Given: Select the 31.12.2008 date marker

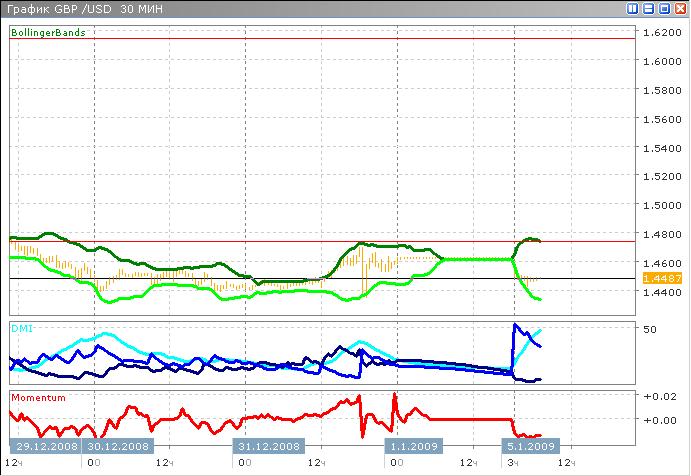Looking at the screenshot, I should tap(268, 446).
